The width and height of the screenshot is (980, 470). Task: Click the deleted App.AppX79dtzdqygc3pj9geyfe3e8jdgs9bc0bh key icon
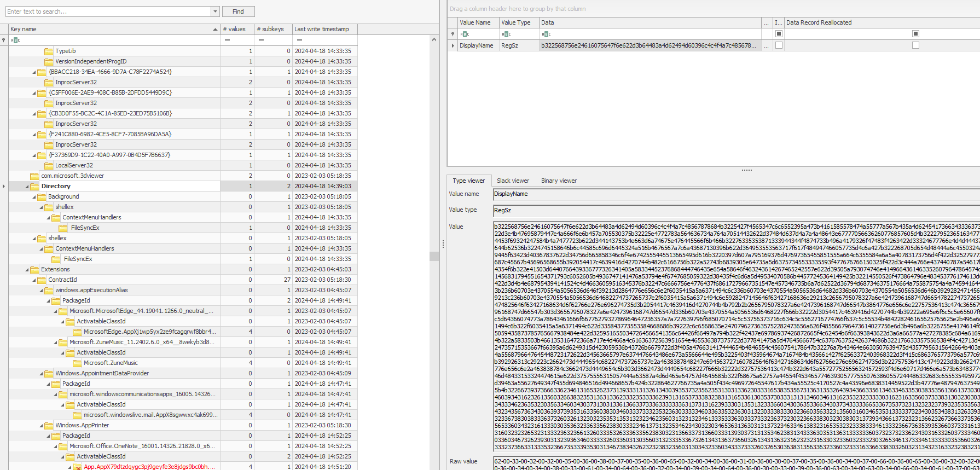point(77,467)
